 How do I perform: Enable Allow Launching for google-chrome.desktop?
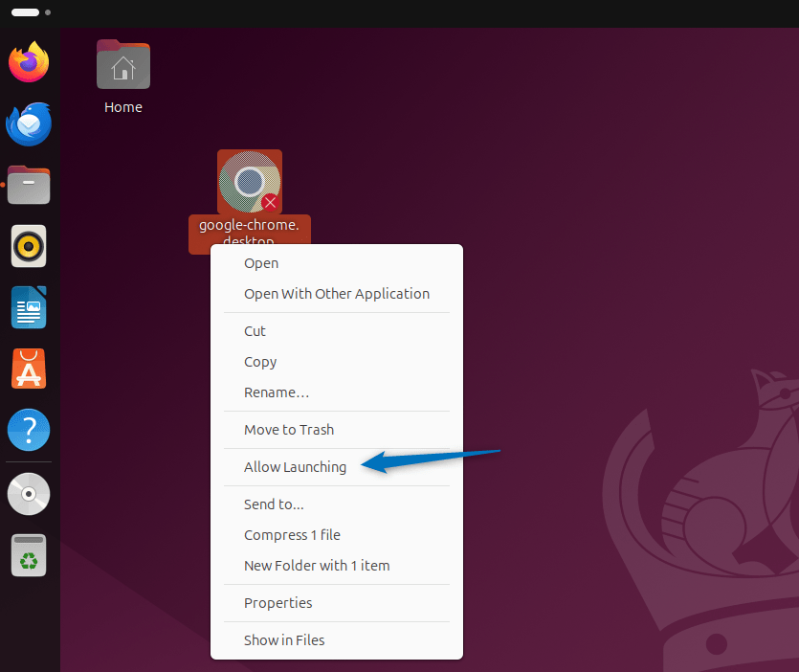[295, 466]
